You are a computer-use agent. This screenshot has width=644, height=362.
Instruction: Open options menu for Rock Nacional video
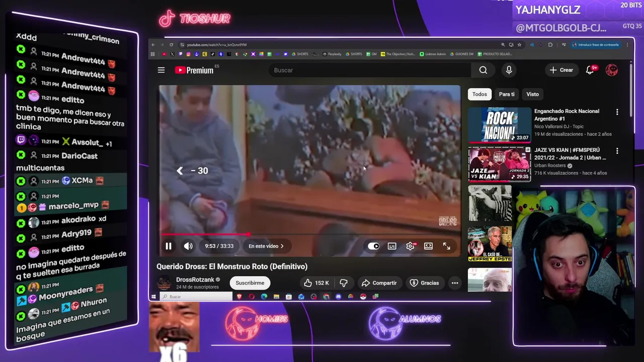tap(617, 112)
